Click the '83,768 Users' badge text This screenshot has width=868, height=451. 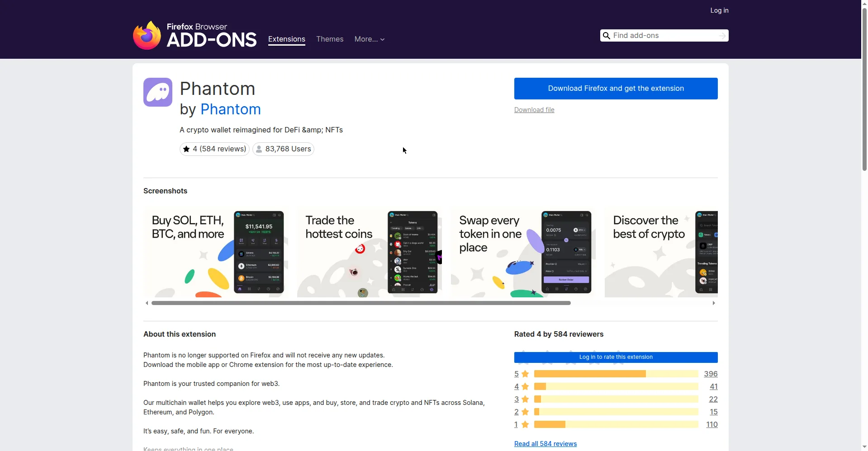(x=288, y=149)
